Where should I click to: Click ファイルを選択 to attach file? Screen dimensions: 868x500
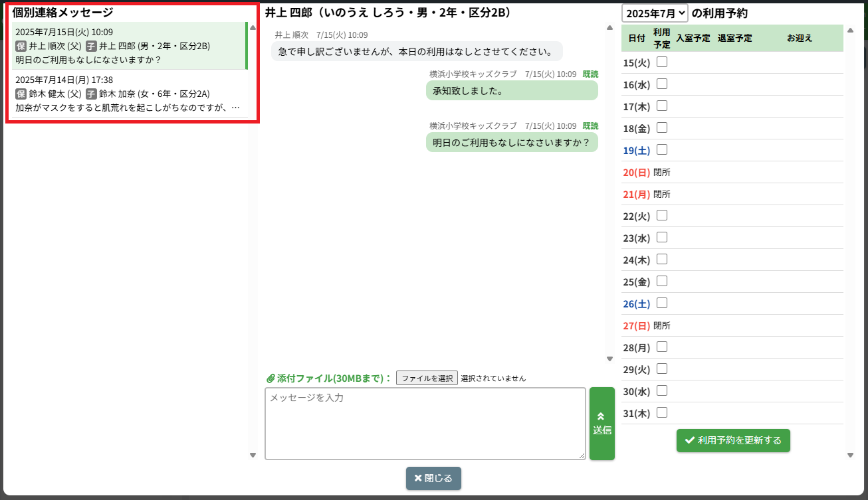(427, 378)
